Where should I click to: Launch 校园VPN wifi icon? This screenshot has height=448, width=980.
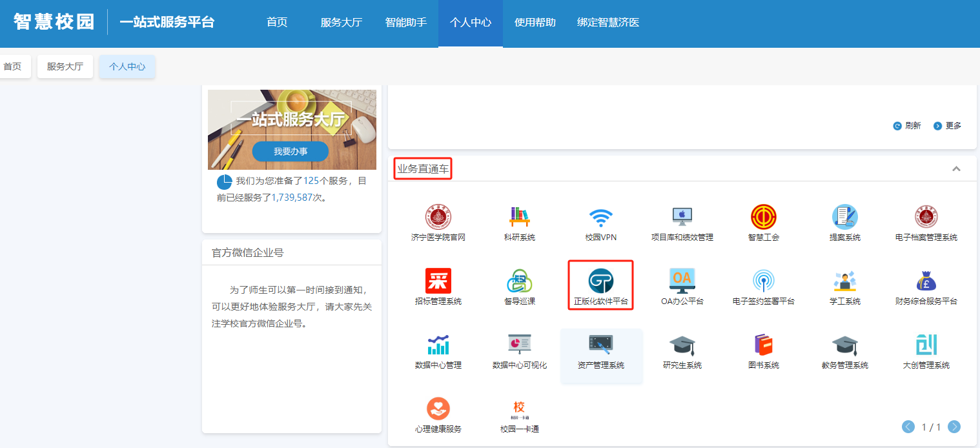point(601,217)
